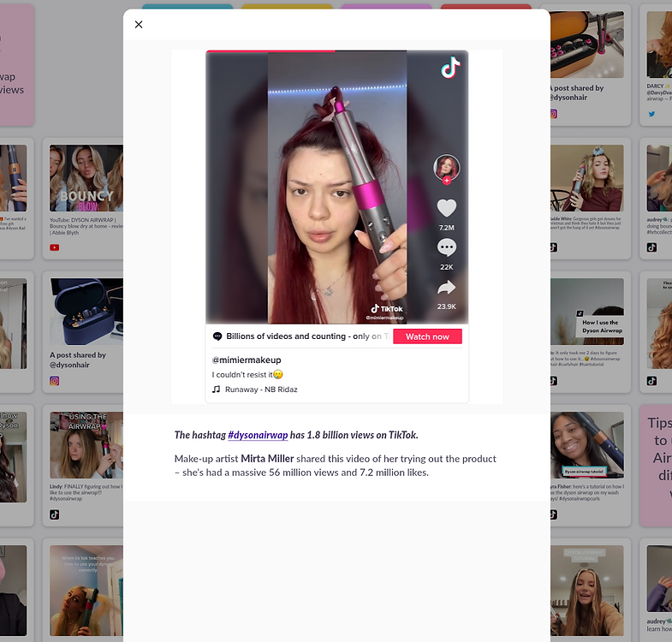The width and height of the screenshot is (672, 642).
Task: Open the tik tok teaches you thumbnail
Action: 86,590
